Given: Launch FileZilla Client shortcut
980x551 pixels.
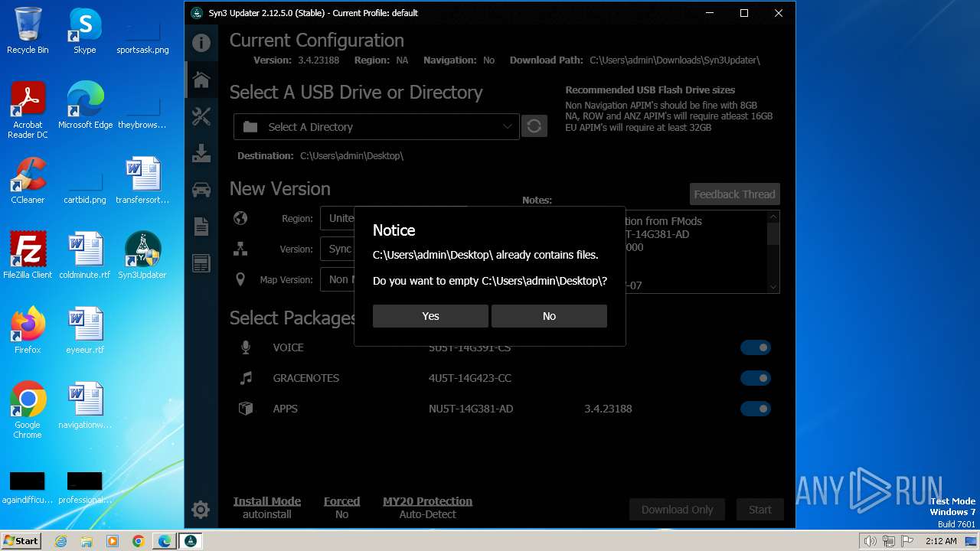Looking at the screenshot, I should [x=28, y=256].
